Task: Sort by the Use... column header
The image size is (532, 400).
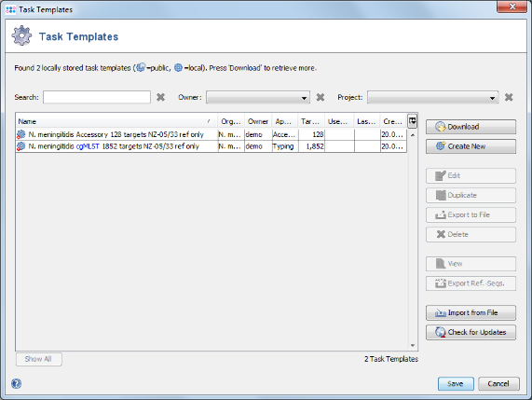Action: pyautogui.click(x=339, y=121)
